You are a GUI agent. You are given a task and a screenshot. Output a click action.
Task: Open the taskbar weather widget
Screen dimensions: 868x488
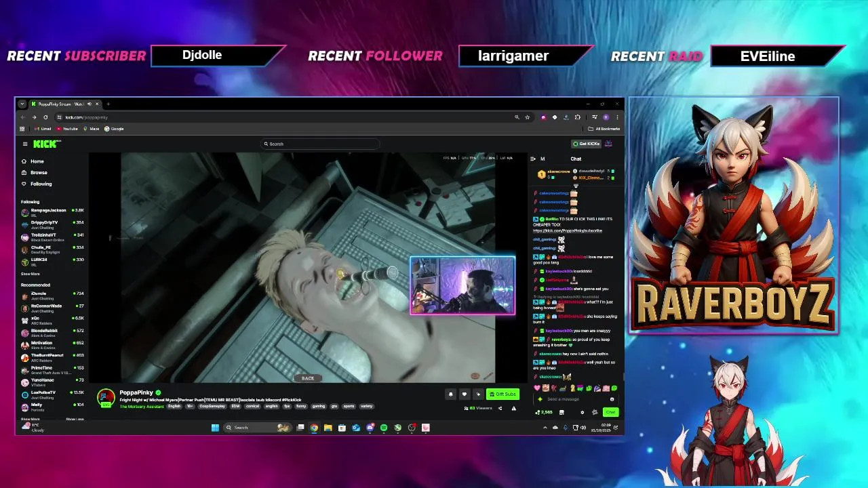click(34, 428)
